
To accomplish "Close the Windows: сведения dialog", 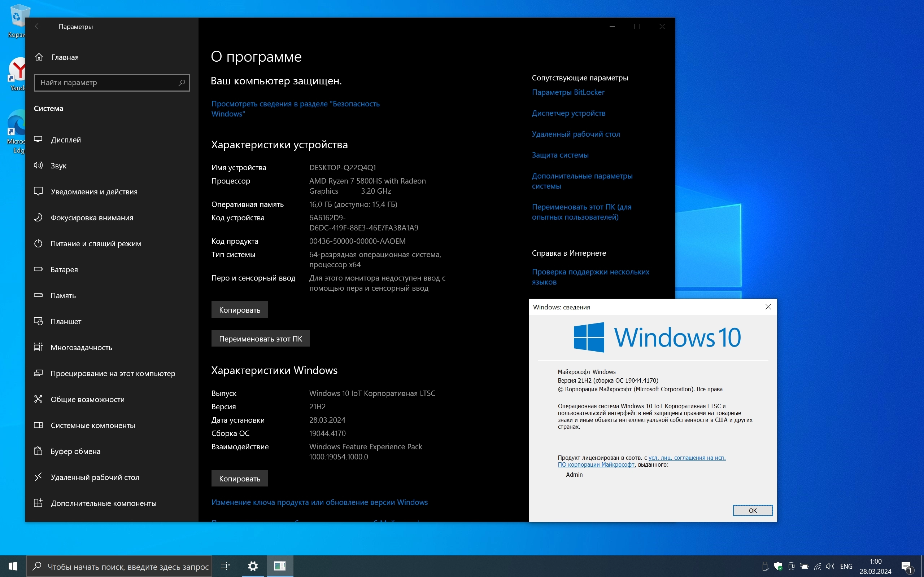I will [x=768, y=307].
